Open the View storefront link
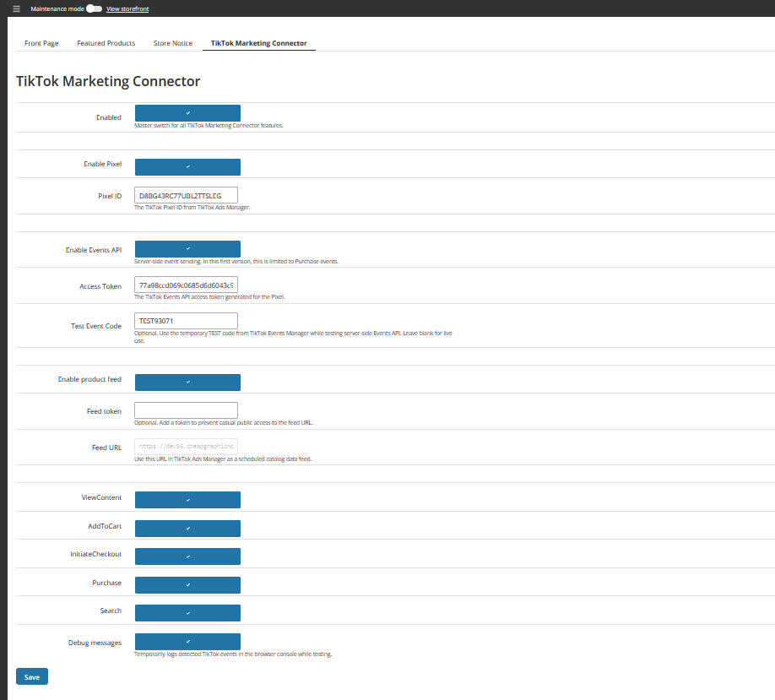The height and width of the screenshot is (700, 775). [x=127, y=9]
